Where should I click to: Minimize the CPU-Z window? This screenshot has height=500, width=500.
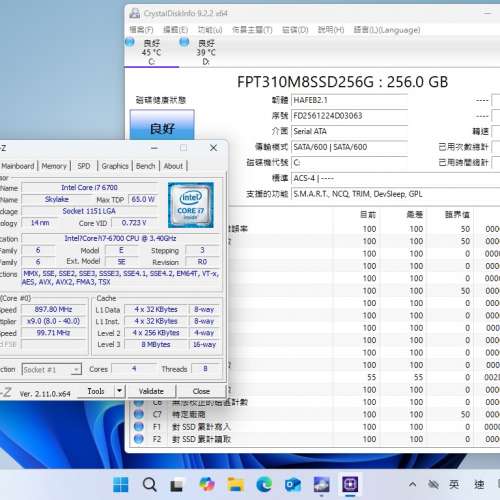point(154,148)
